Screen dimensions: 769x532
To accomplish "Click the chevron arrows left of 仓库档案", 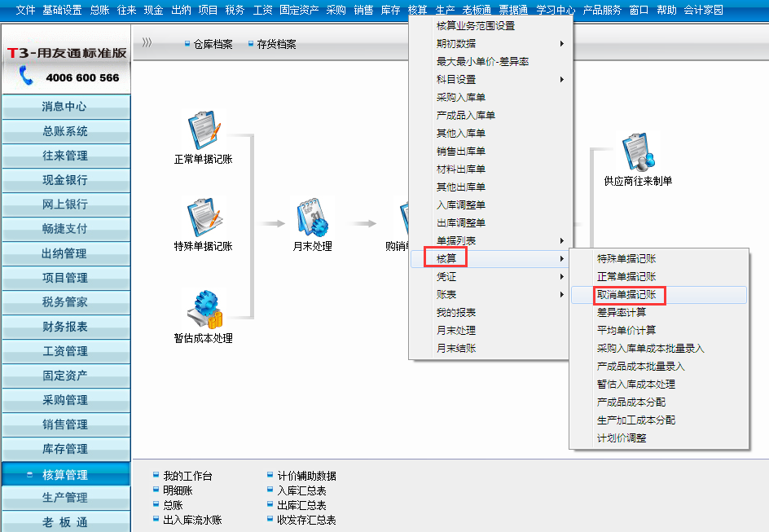I will (x=147, y=43).
